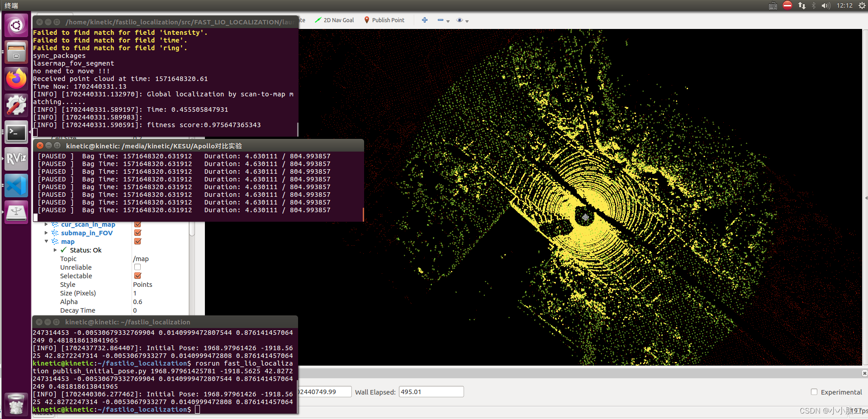Expand the cur_scan_in_map display tree
The image size is (868, 419).
(x=46, y=224)
